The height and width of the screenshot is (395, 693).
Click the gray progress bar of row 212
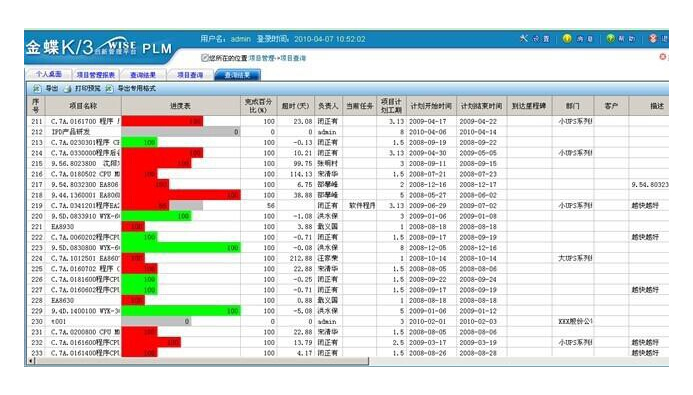click(181, 132)
